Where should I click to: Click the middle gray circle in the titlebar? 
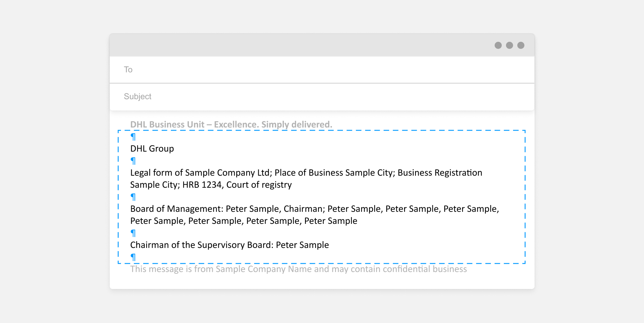click(x=510, y=45)
